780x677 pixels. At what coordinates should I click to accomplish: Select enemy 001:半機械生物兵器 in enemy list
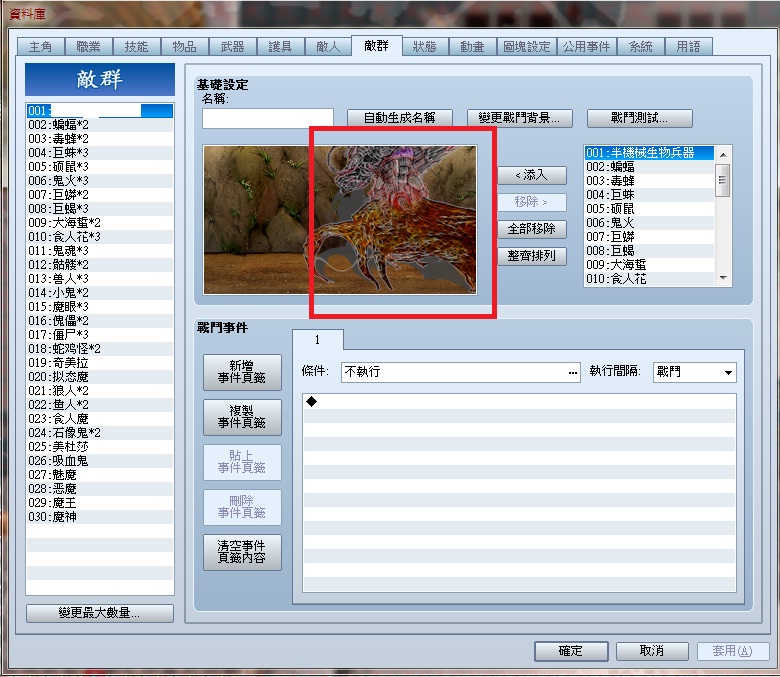[x=649, y=153]
